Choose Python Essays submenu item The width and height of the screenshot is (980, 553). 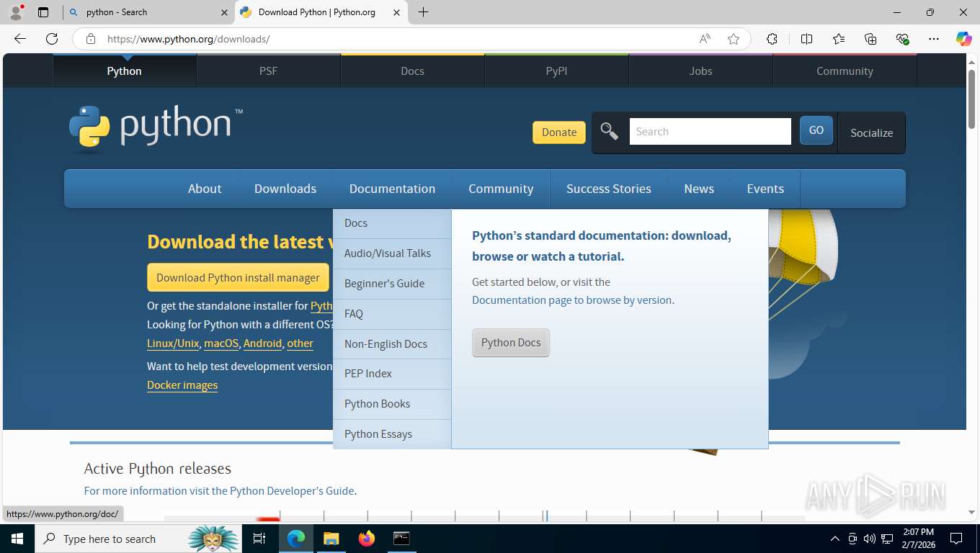(392, 434)
